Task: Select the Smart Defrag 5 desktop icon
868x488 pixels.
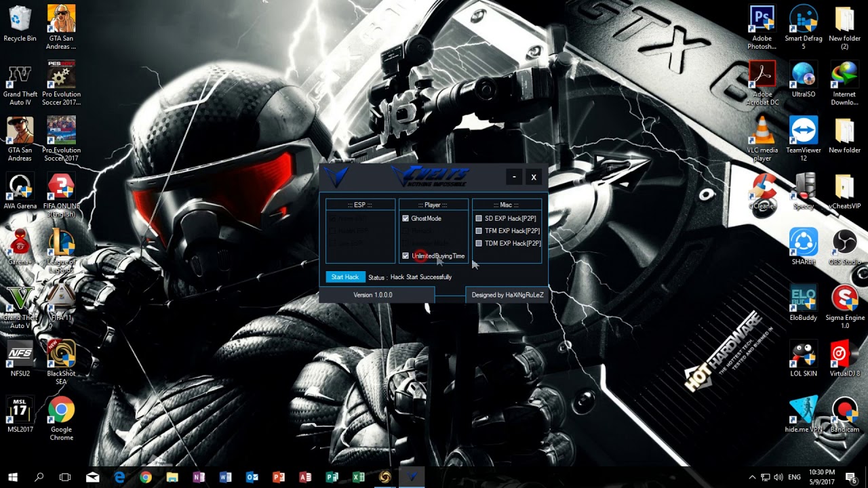Action: [x=804, y=28]
